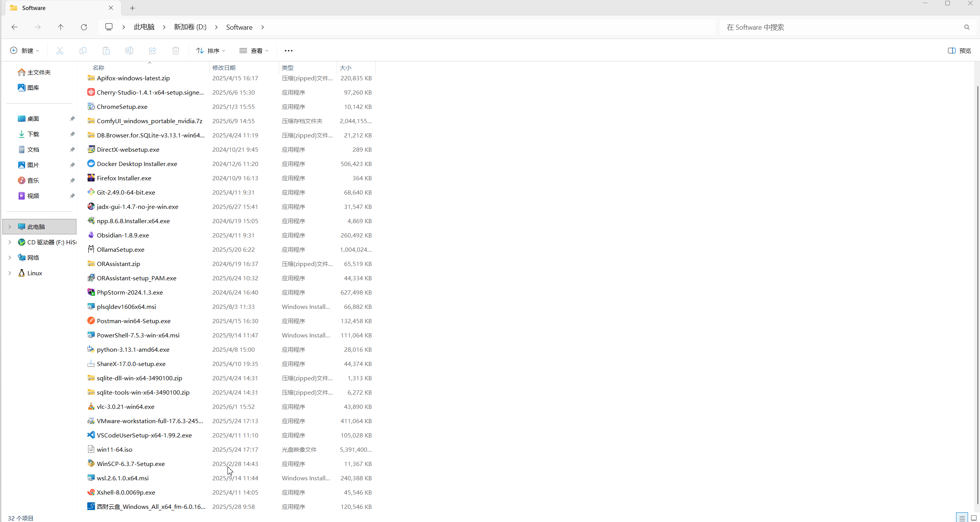Switch to large thumbnails view in status bar
Screen dimensions: 980x522
974,518
